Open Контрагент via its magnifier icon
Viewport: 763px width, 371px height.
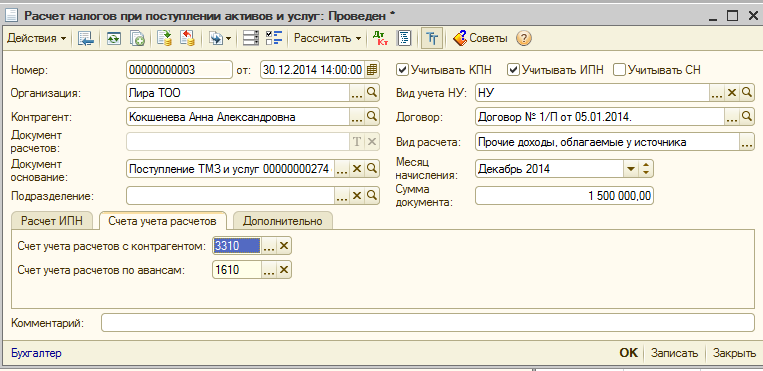pyautogui.click(x=372, y=116)
